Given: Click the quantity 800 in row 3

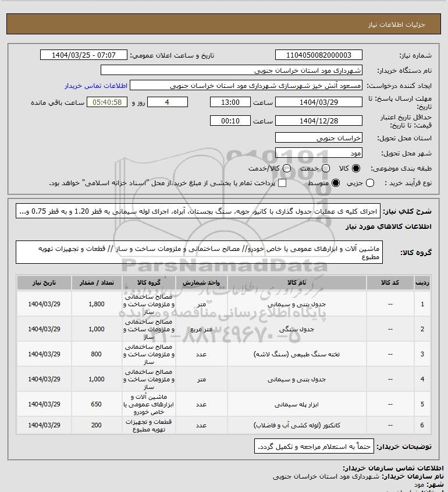Looking at the screenshot, I should [96, 354].
